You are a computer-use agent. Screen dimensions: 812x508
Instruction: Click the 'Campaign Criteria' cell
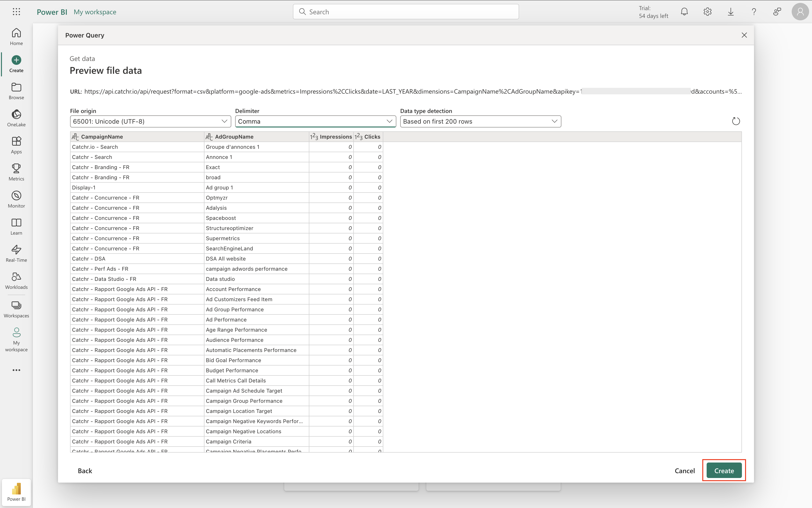pyautogui.click(x=256, y=441)
